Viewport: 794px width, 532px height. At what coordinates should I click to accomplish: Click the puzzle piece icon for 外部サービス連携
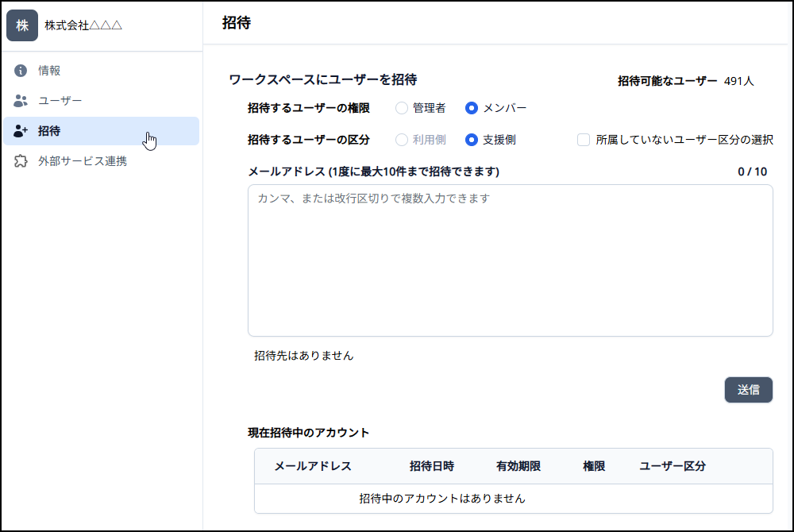click(x=21, y=161)
